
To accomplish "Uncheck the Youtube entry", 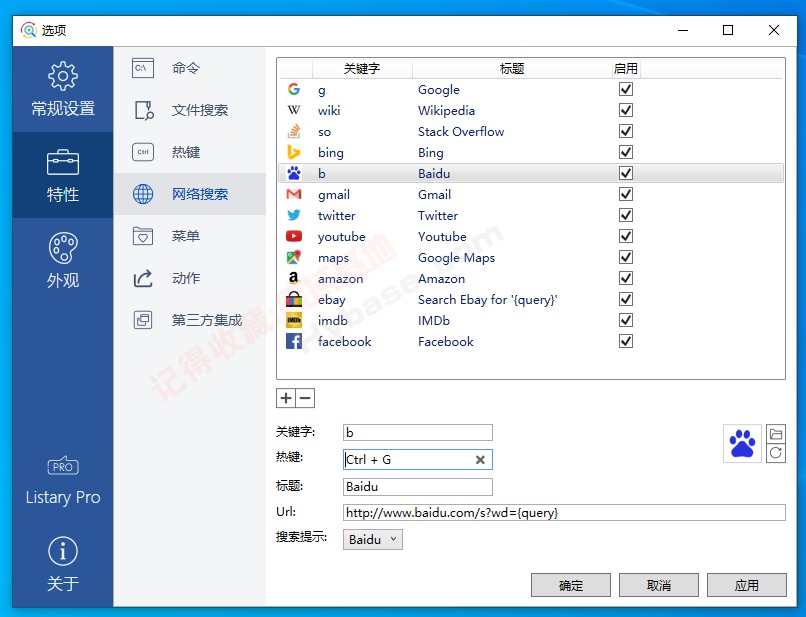I will (x=626, y=236).
